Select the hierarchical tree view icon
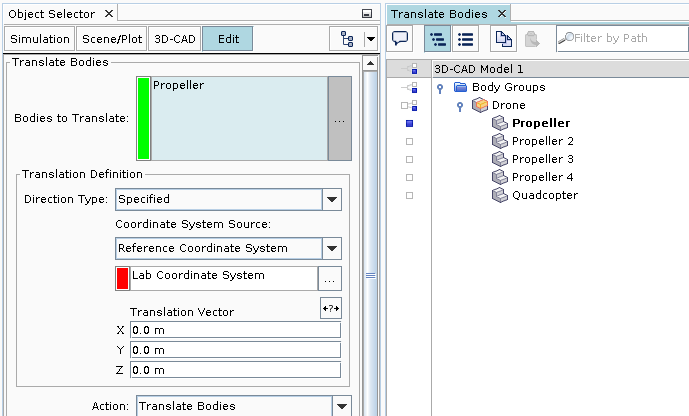This screenshot has height=416, width=689. point(437,39)
